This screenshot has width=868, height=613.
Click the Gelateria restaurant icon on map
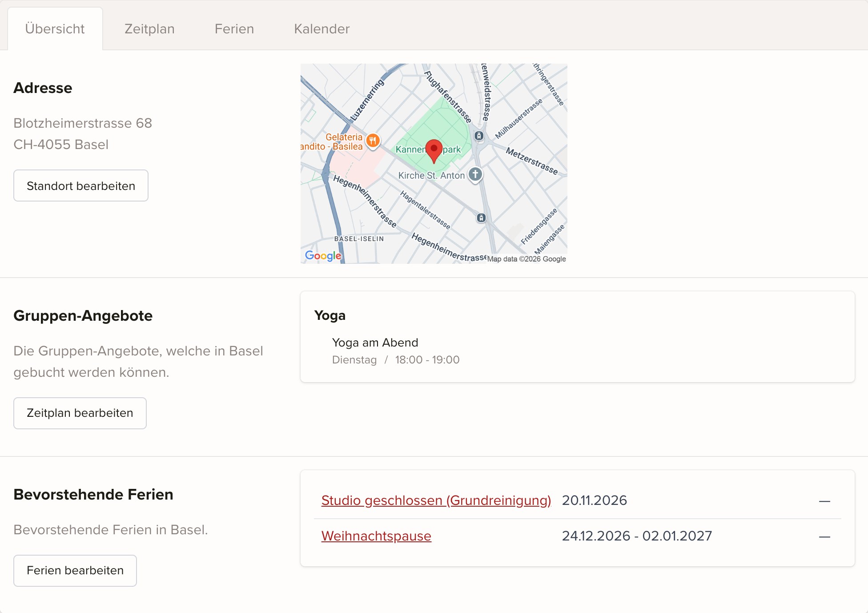(x=373, y=141)
